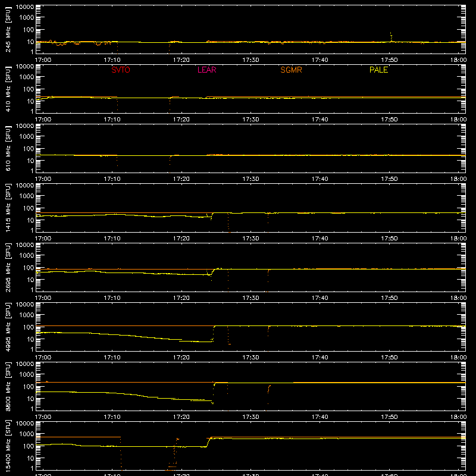Select the orange SGMR station legend label

click(291, 70)
